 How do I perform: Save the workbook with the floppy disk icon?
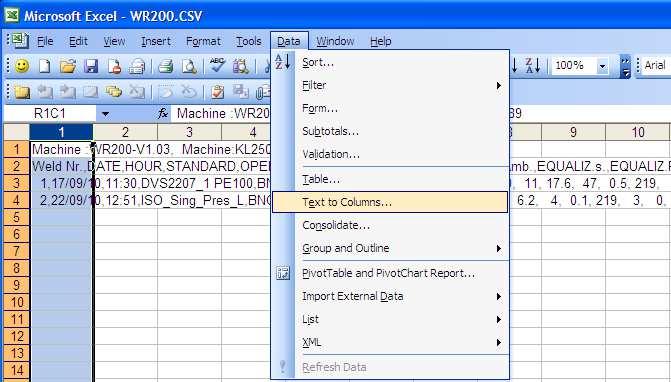pyautogui.click(x=91, y=66)
